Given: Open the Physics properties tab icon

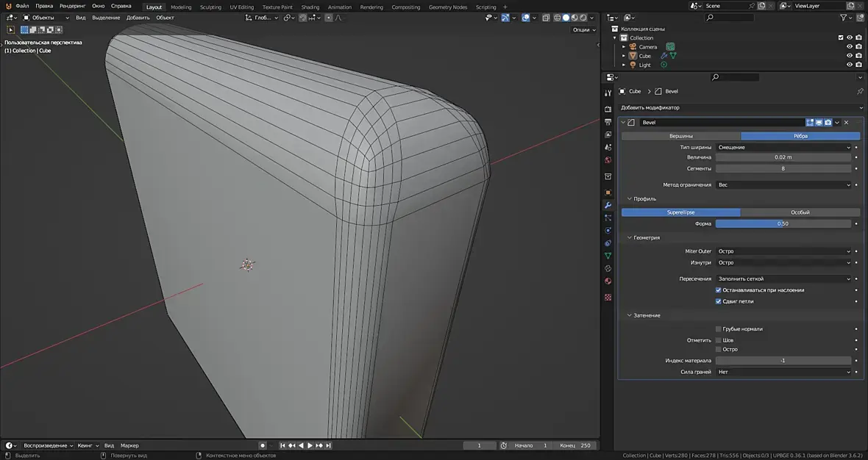Looking at the screenshot, I should (608, 231).
